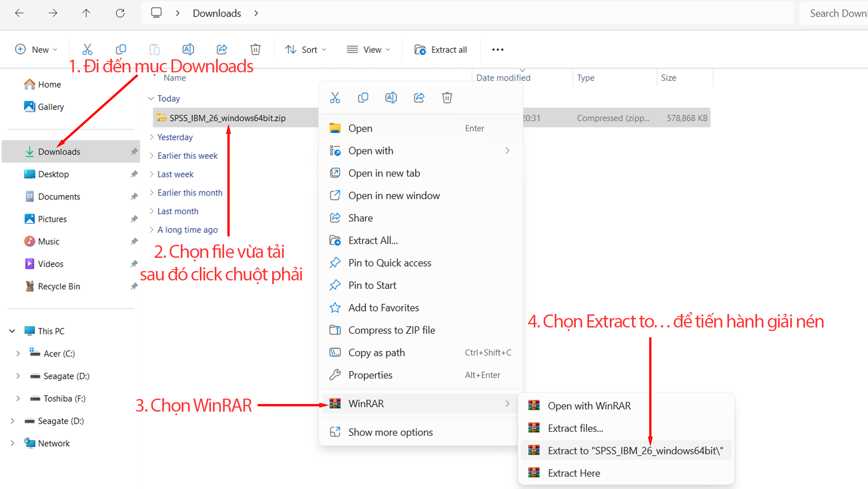
Task: Select Pin to Quick access
Action: (x=421, y=263)
